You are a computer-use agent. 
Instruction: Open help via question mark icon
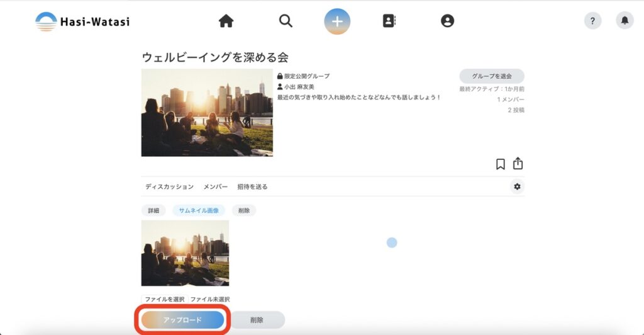(592, 21)
